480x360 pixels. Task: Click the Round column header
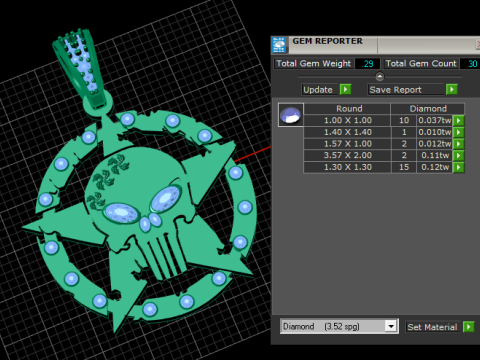point(347,109)
